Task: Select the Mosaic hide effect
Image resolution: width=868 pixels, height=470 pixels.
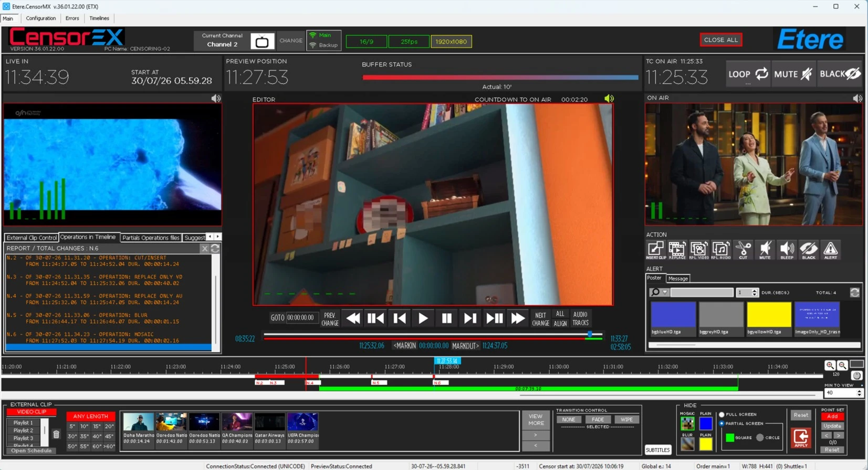Action: pyautogui.click(x=687, y=423)
